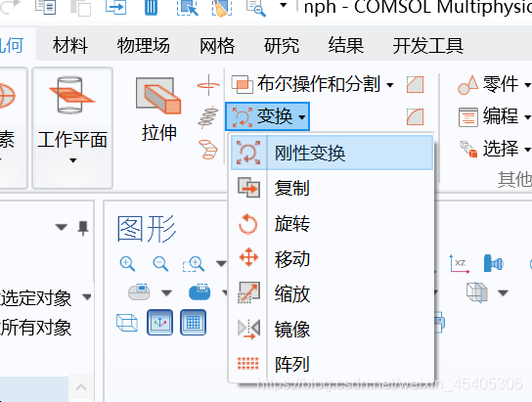The width and height of the screenshot is (532, 402).
Task: Select 移动 from the transform menu
Action: click(332, 258)
